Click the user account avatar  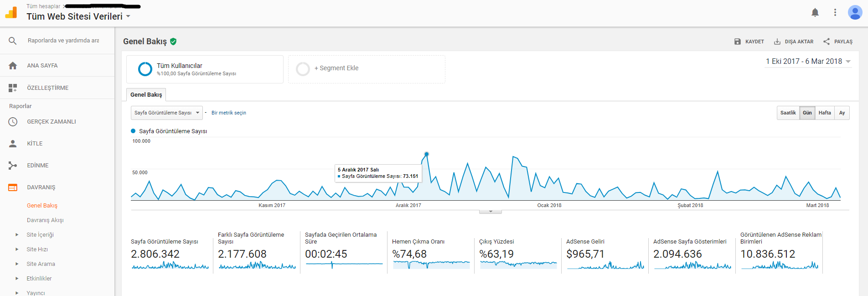coord(855,12)
